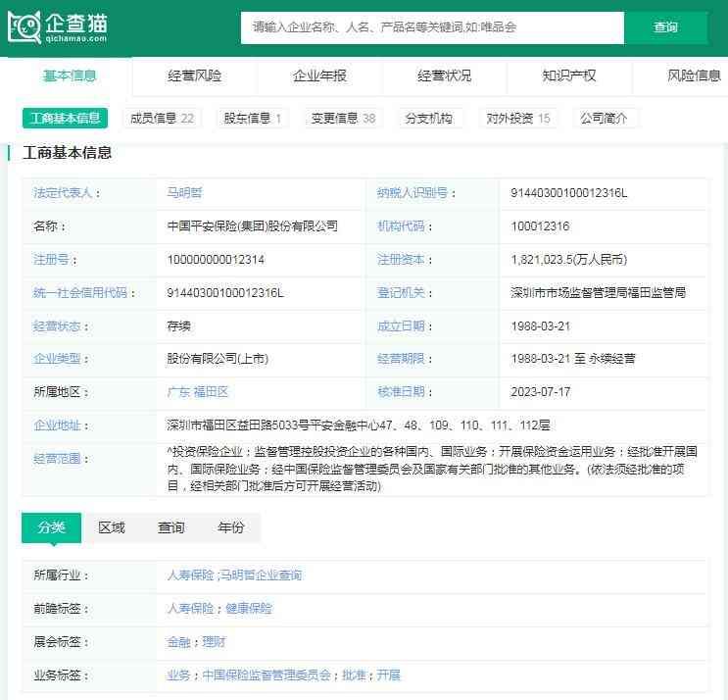
Task: Click the 企查猫 logo icon
Action: click(x=24, y=27)
